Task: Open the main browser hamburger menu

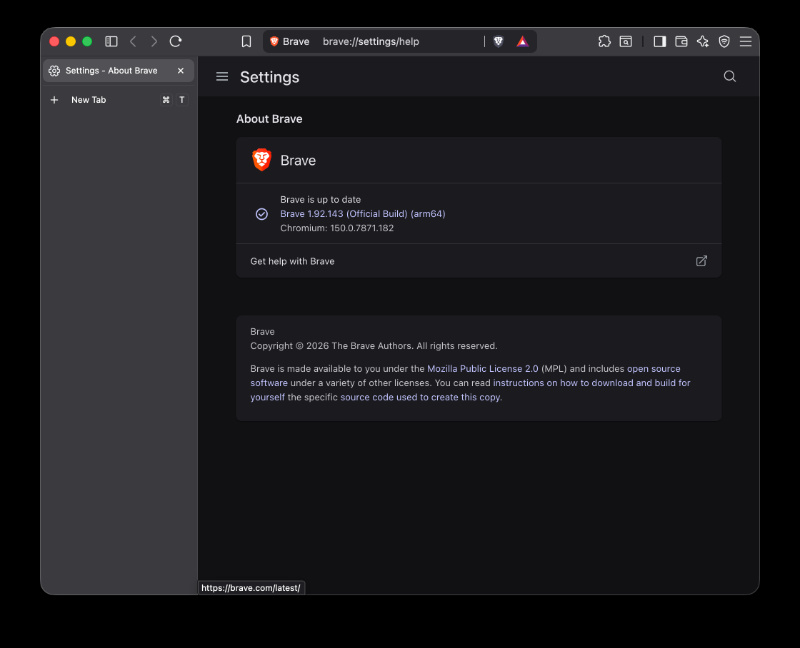Action: pyautogui.click(x=745, y=41)
